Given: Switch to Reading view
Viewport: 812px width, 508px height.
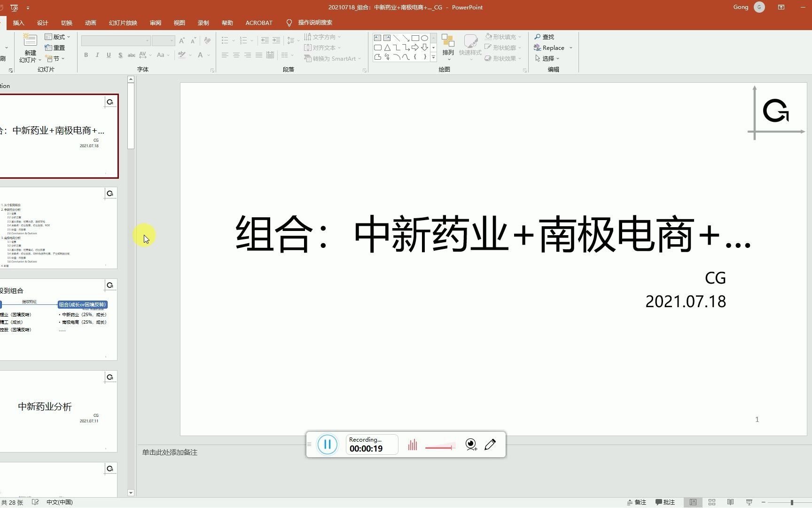Looking at the screenshot, I should 730,502.
